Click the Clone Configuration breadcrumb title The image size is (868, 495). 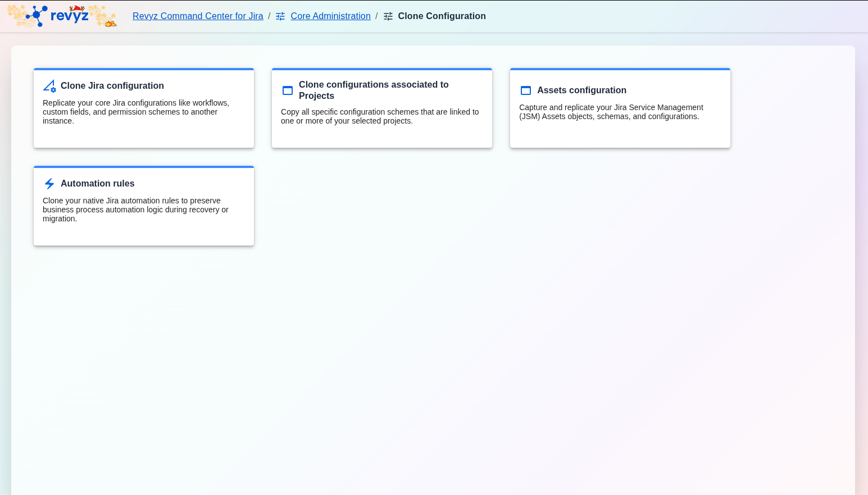[x=442, y=16]
